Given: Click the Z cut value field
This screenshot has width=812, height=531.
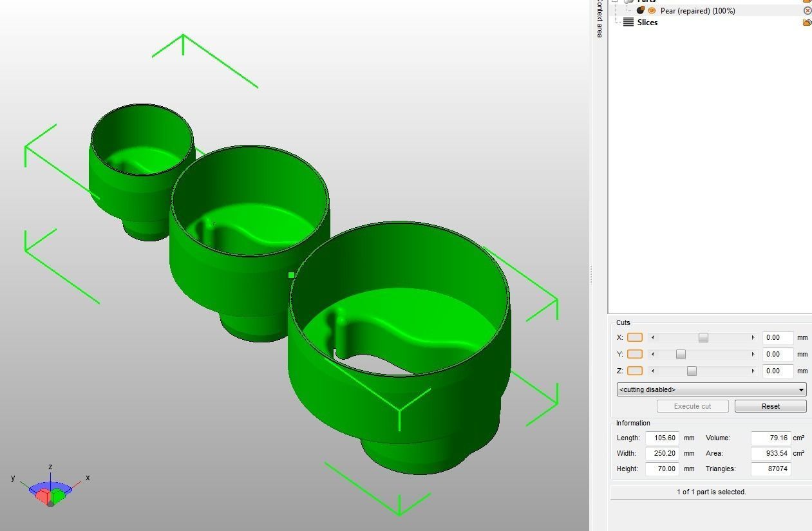Looking at the screenshot, I should point(777,371).
